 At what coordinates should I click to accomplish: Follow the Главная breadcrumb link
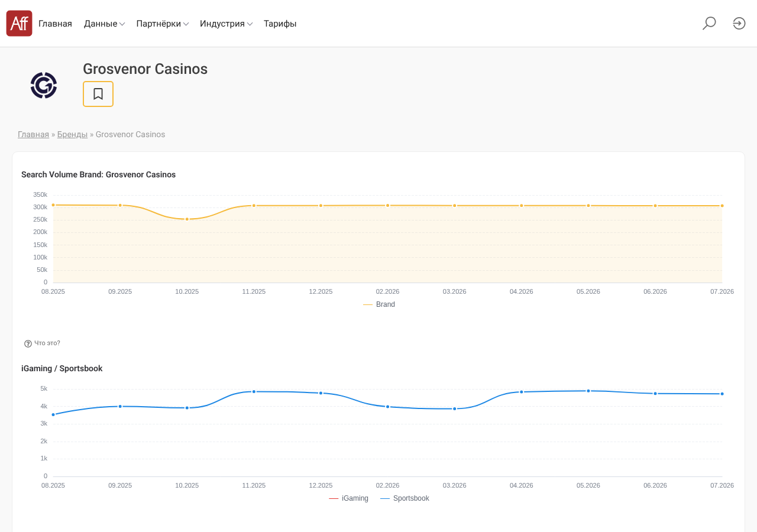(33, 134)
